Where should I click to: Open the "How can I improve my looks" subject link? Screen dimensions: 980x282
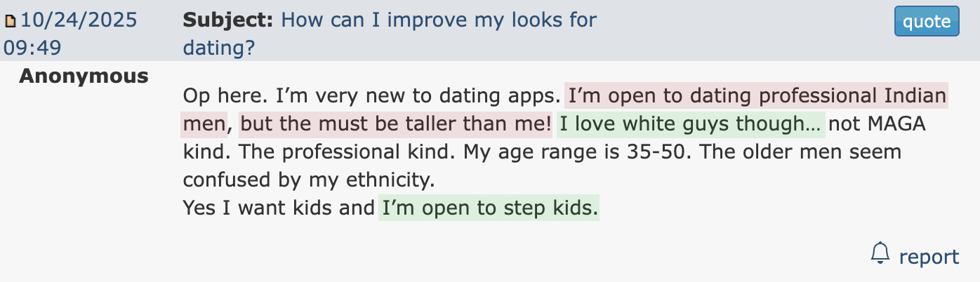tap(439, 20)
